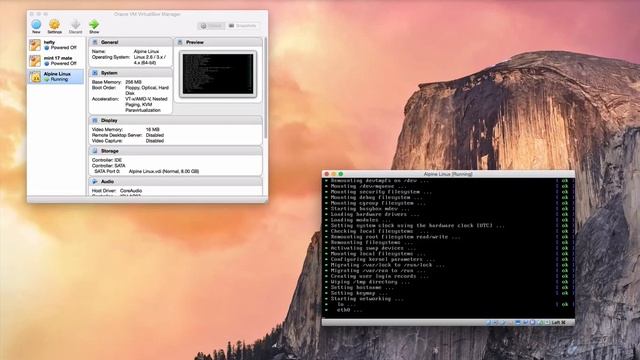640x360 pixels.
Task: Click the Left ⌘ host key indicator
Action: point(559,322)
